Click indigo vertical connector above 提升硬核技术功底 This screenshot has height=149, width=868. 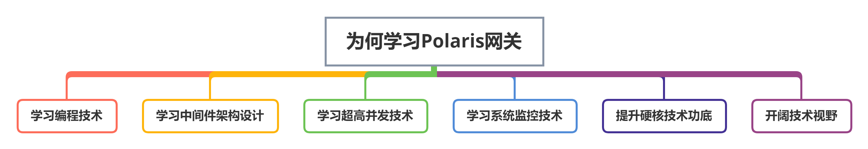(x=664, y=89)
